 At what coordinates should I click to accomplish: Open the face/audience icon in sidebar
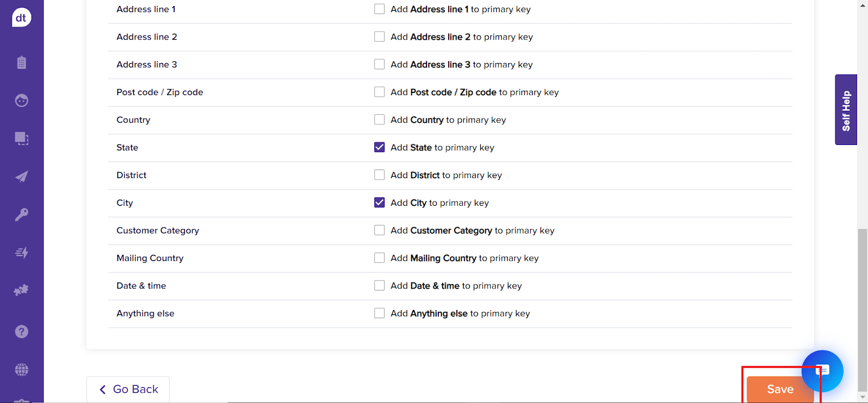pos(21,100)
